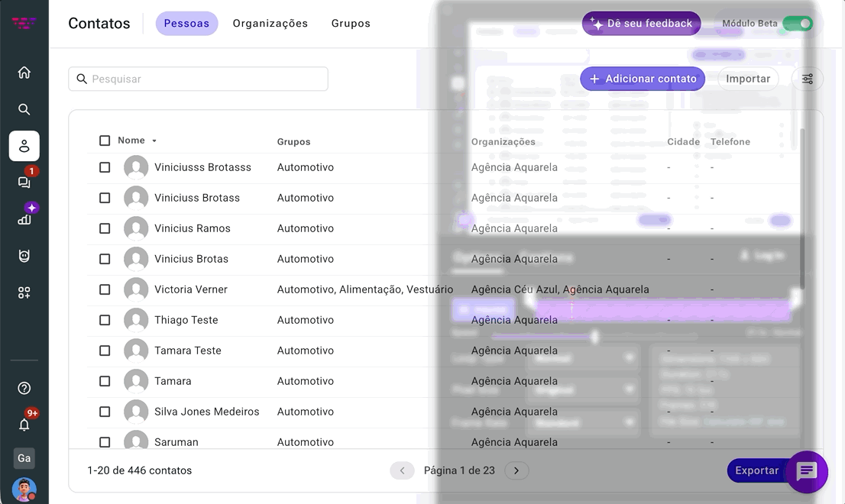845x504 pixels.
Task: Click the Exportar button
Action: pos(756,470)
